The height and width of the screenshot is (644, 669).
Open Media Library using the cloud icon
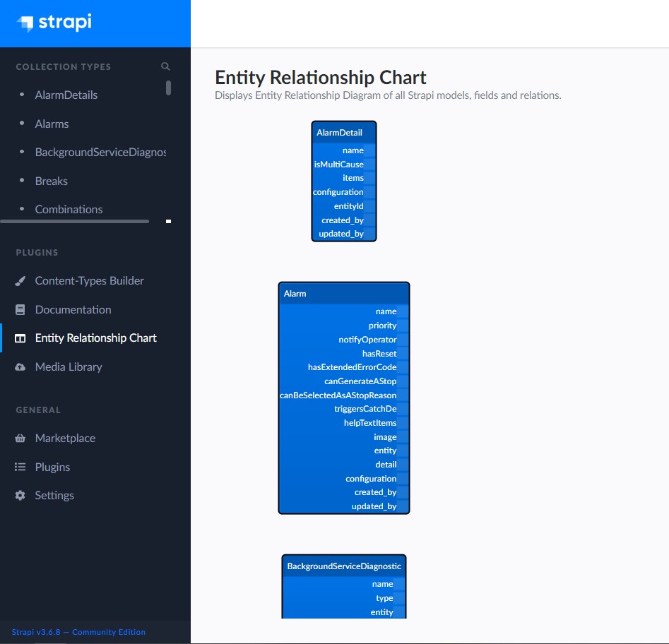[x=20, y=366]
